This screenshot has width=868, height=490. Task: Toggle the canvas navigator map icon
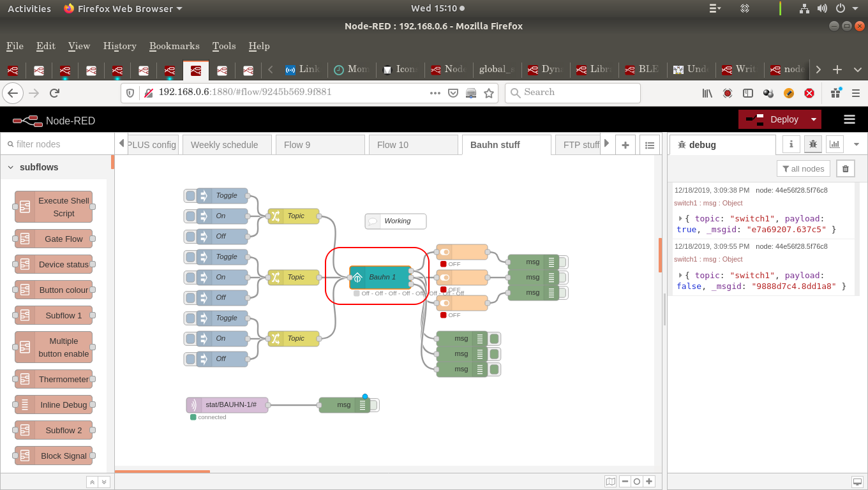pyautogui.click(x=611, y=482)
